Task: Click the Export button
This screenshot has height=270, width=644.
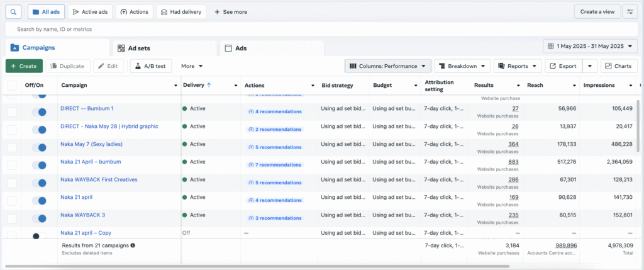Action: [x=562, y=66]
